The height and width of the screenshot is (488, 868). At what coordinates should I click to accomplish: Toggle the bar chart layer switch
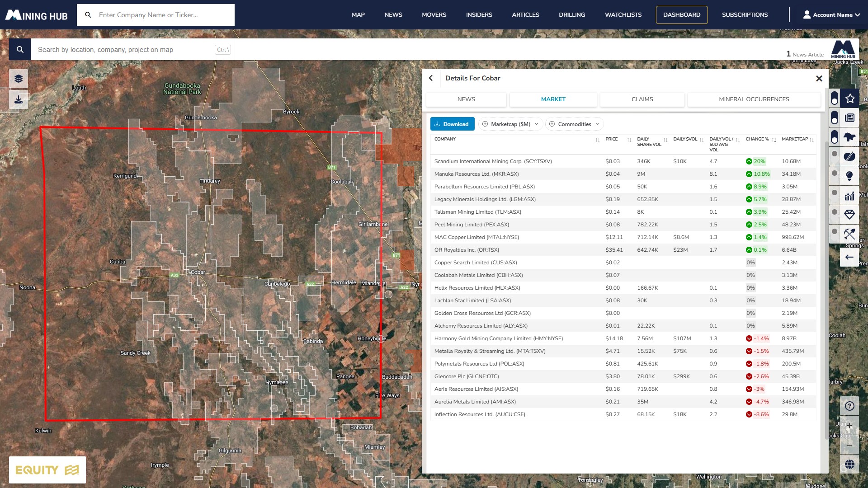pyautogui.click(x=835, y=192)
